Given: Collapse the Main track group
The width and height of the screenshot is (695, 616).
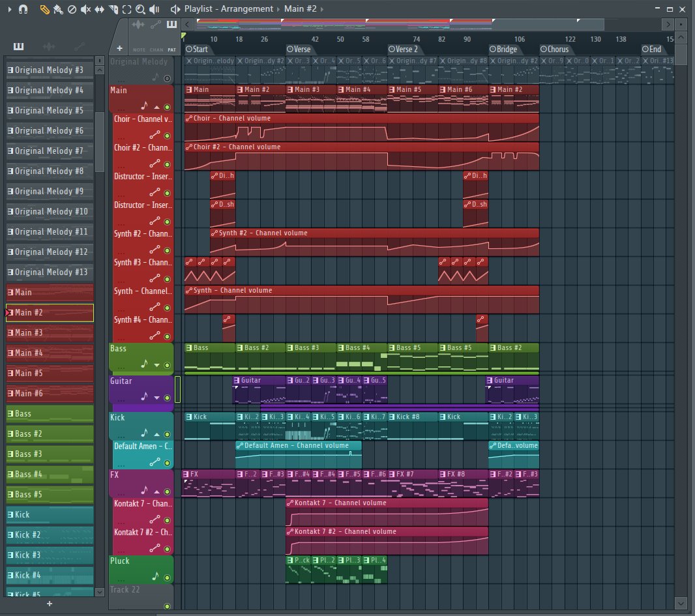Looking at the screenshot, I should (x=156, y=107).
